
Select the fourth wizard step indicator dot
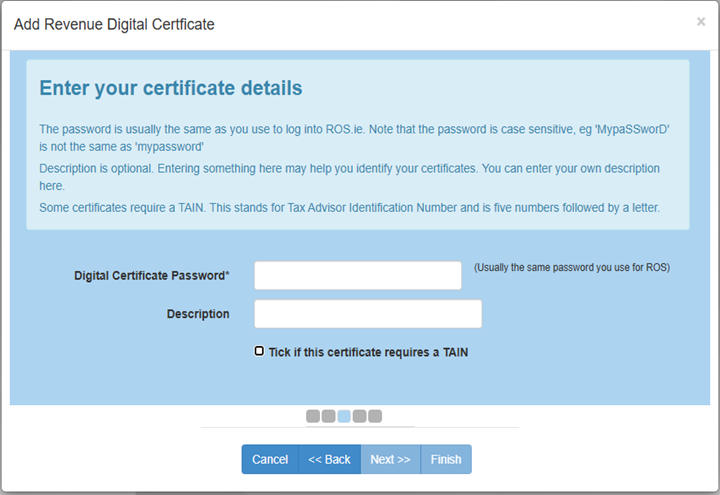pos(359,416)
